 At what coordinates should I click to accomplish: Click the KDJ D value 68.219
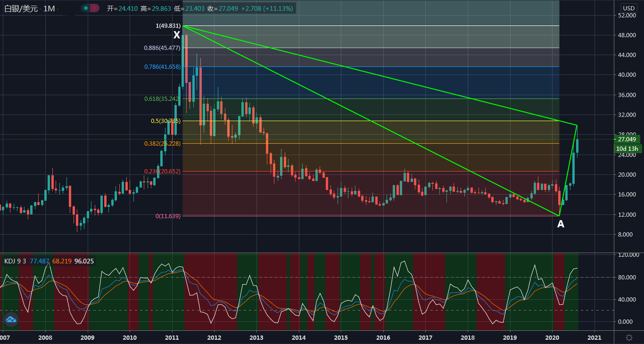[x=62, y=261]
